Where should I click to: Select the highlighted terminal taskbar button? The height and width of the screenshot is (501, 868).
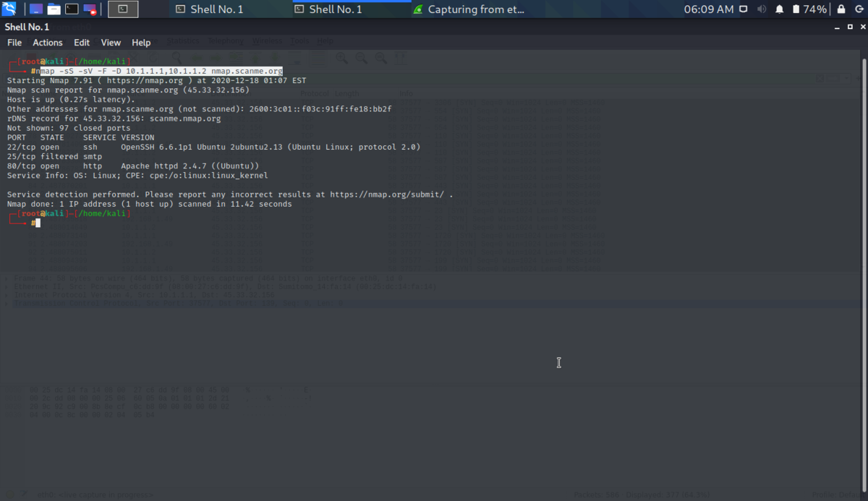click(123, 9)
